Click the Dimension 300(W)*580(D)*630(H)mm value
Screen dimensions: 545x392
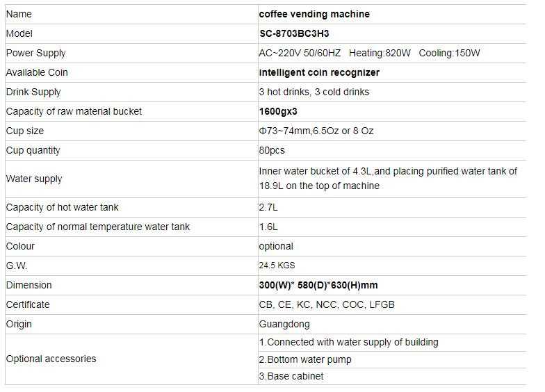pyautogui.click(x=318, y=285)
